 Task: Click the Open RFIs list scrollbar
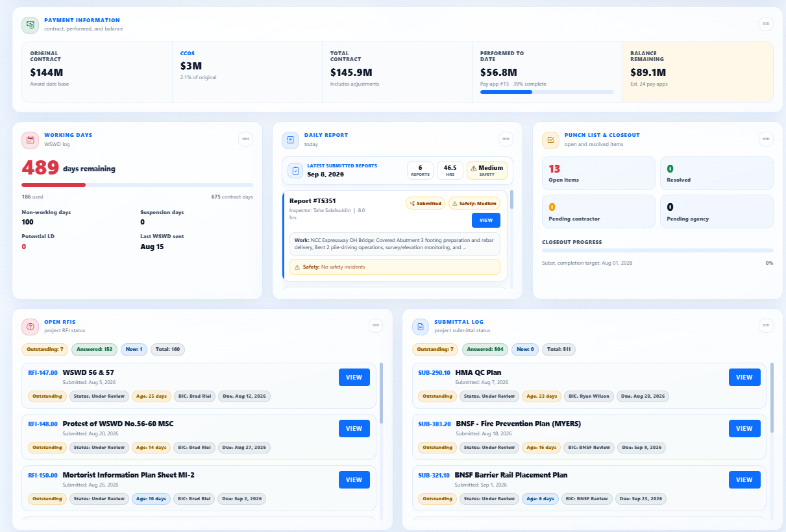(x=381, y=394)
